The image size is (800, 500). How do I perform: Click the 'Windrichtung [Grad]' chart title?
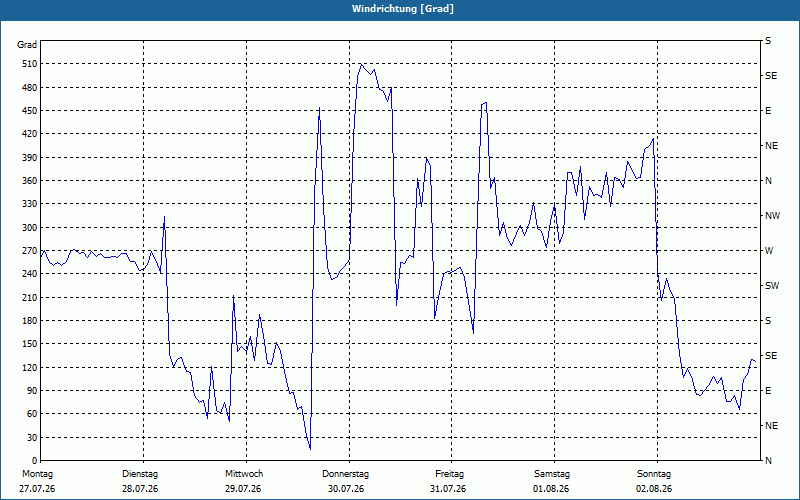click(x=403, y=9)
